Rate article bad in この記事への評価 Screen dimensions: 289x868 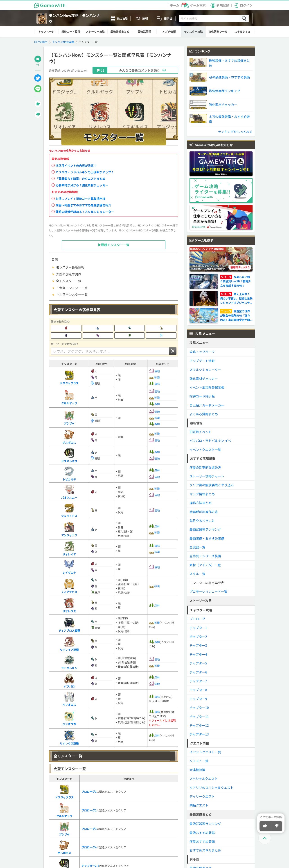277,826
